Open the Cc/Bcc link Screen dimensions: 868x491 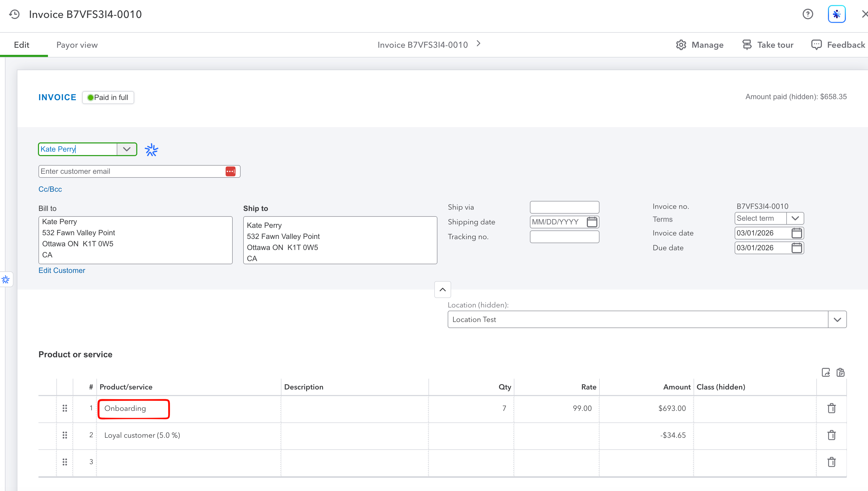[x=50, y=189]
